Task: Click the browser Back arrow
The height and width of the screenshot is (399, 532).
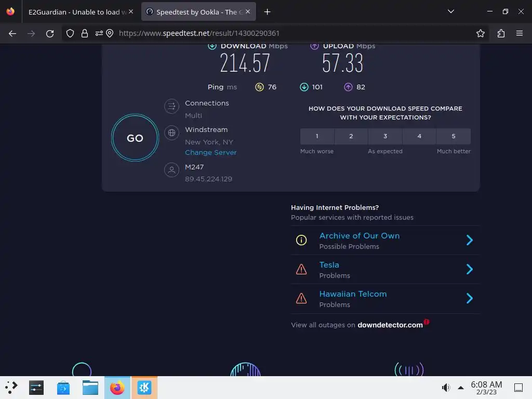Action: pos(12,33)
